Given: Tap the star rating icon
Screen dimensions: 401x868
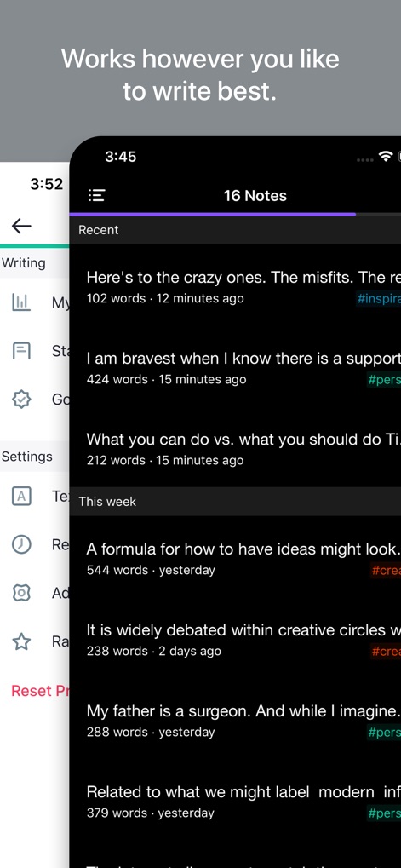Looking at the screenshot, I should (21, 641).
